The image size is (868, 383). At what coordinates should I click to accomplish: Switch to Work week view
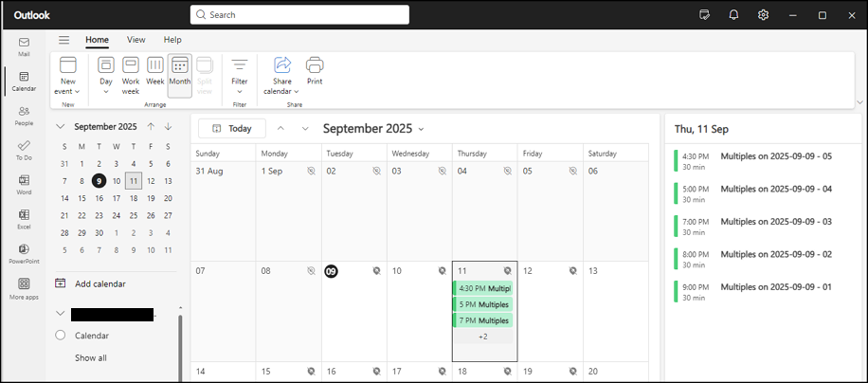click(x=131, y=76)
